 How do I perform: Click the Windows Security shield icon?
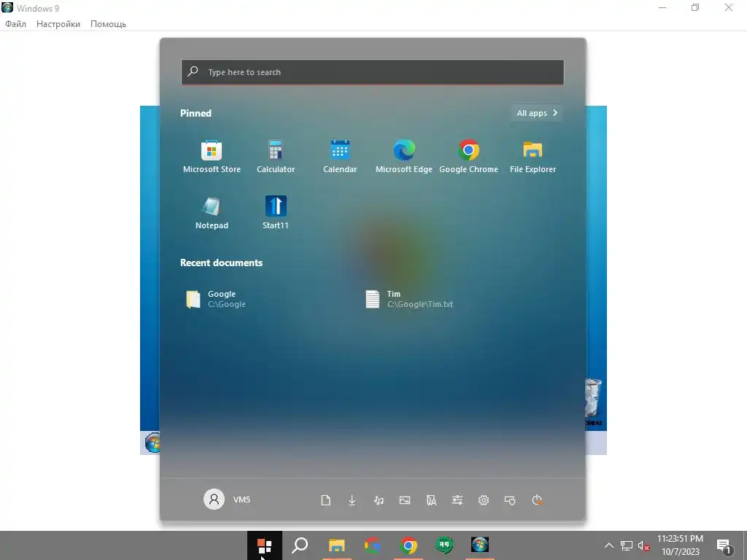510,500
